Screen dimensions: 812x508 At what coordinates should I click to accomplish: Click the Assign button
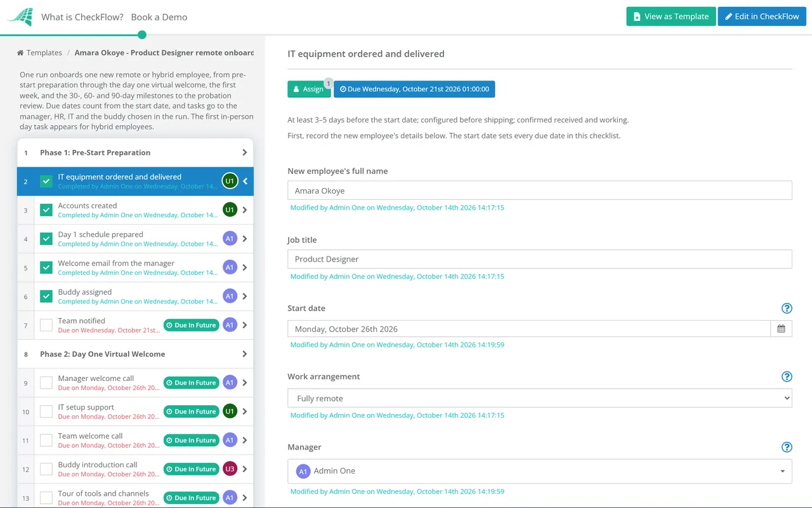309,89
